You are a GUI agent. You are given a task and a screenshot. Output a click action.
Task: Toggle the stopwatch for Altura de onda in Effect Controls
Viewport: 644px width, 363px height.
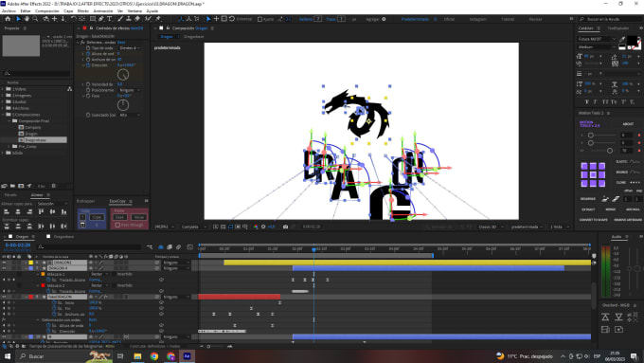point(88,54)
